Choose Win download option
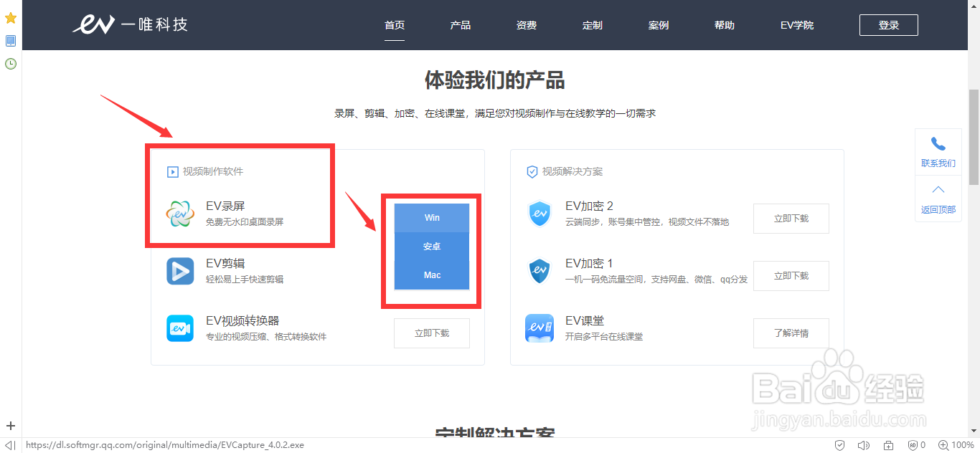Viewport: 980px width, 453px height. (432, 218)
